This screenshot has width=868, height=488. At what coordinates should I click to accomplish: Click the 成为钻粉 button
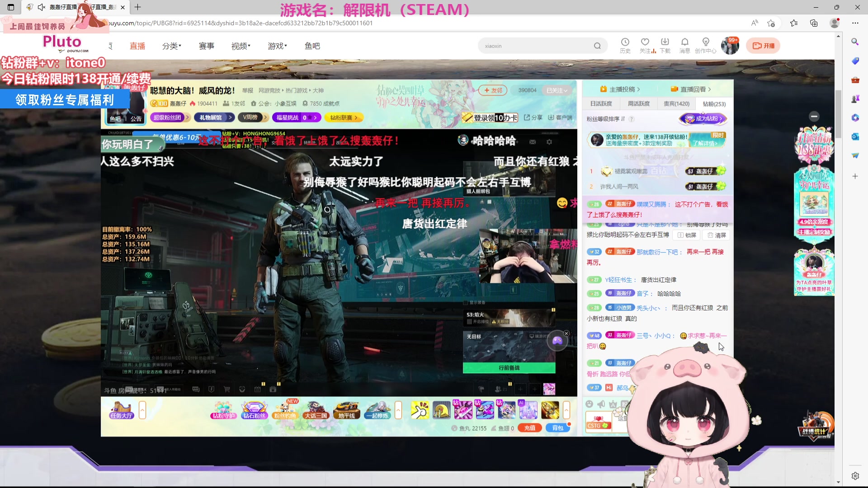pos(703,118)
